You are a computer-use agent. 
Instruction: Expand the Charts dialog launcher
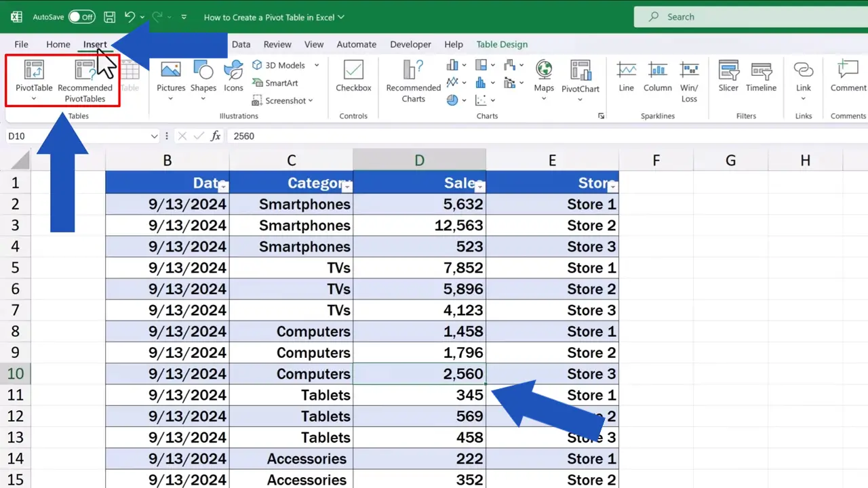click(x=601, y=116)
